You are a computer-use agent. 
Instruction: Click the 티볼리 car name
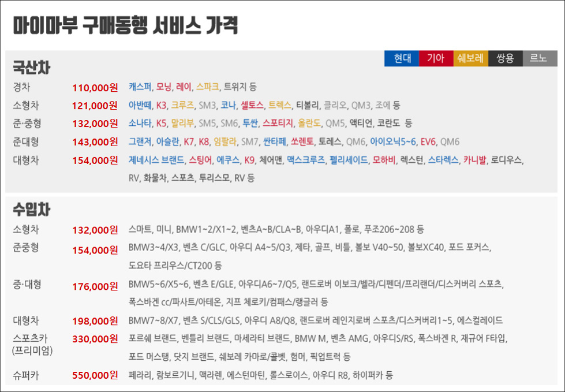(x=308, y=105)
